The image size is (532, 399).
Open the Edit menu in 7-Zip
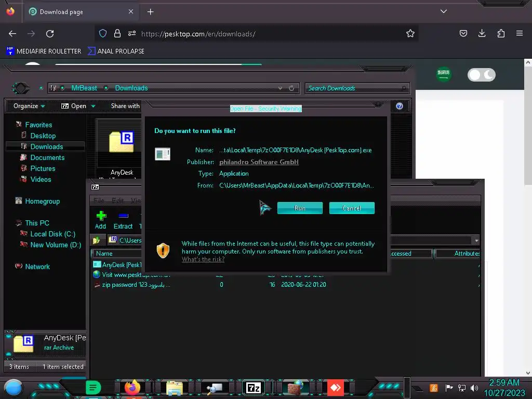pos(117,201)
